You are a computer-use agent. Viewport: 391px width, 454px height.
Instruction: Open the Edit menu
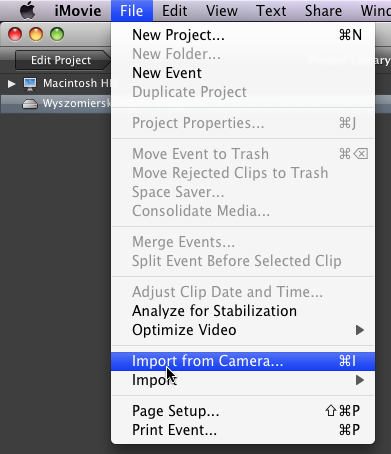(x=174, y=11)
